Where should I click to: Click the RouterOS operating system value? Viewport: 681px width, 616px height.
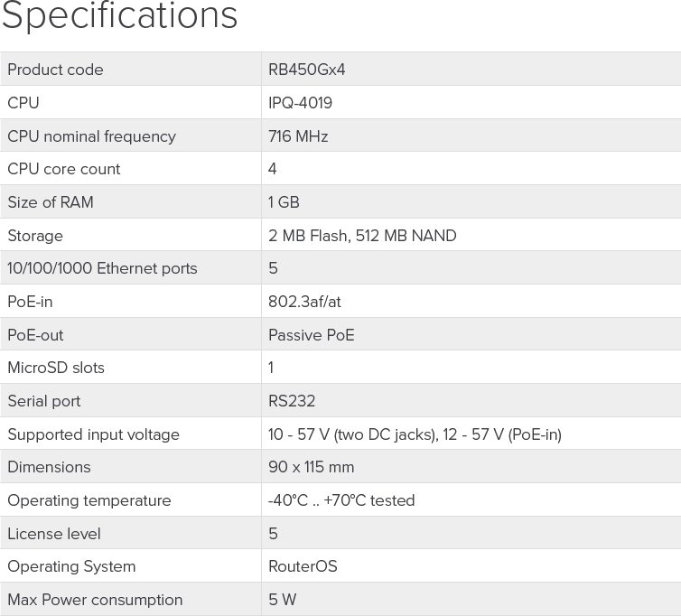(x=303, y=566)
